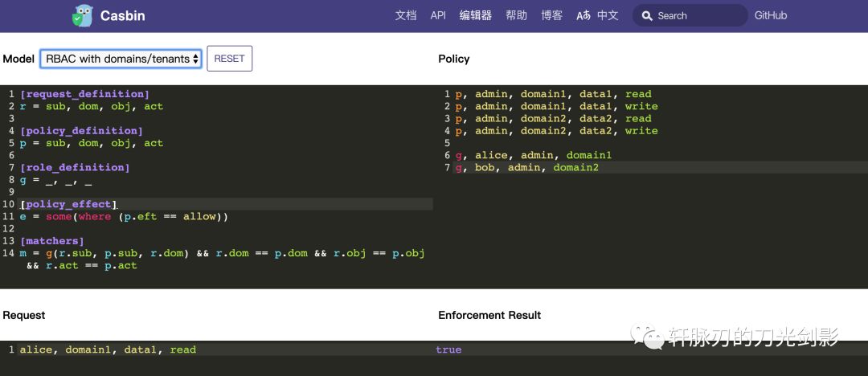The height and width of the screenshot is (376, 868).
Task: Open the API menu item
Action: tap(438, 15)
